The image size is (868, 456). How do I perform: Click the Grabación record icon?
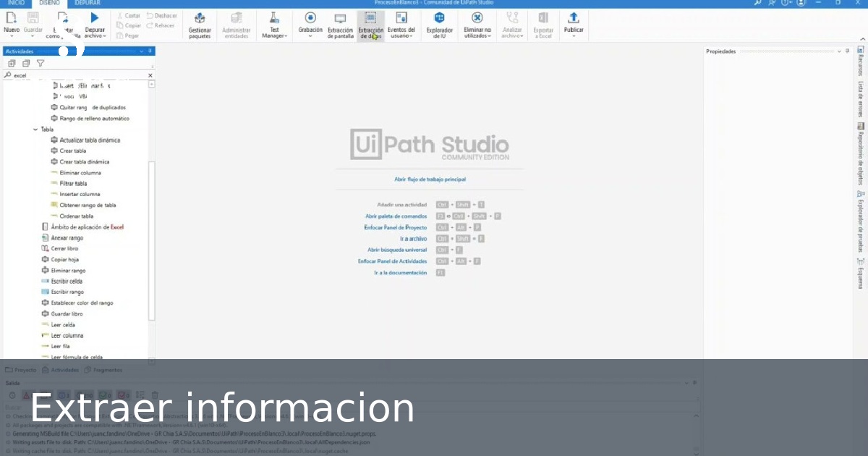310,17
